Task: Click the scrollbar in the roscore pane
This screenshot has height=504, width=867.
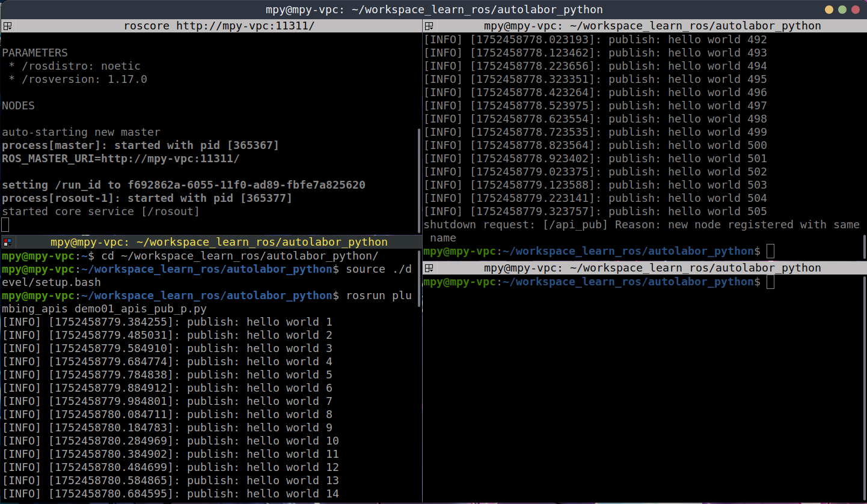Action: tap(419, 180)
